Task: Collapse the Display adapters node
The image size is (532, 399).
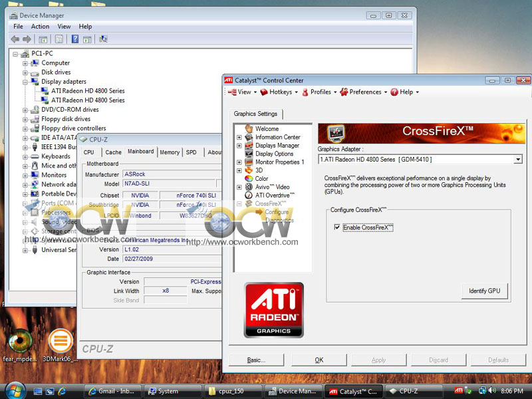Action: pos(25,82)
